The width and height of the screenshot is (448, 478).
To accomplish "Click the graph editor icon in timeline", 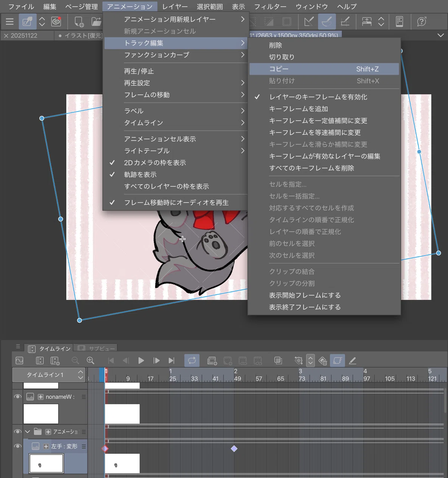I will point(19,360).
